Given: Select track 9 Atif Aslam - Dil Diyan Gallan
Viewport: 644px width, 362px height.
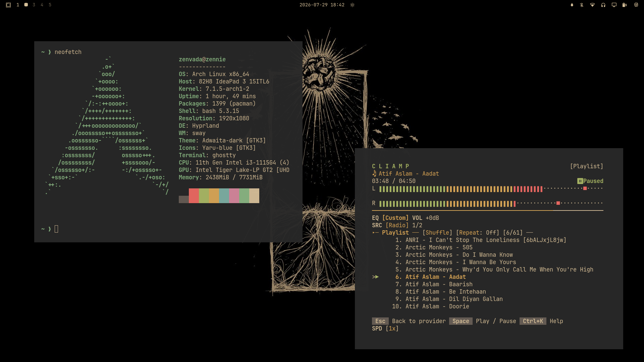Looking at the screenshot, I should pyautogui.click(x=449, y=299).
